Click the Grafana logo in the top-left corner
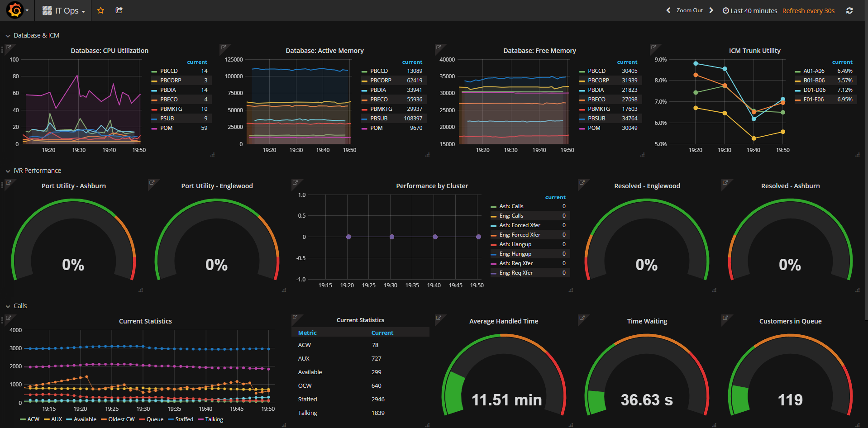 15,10
